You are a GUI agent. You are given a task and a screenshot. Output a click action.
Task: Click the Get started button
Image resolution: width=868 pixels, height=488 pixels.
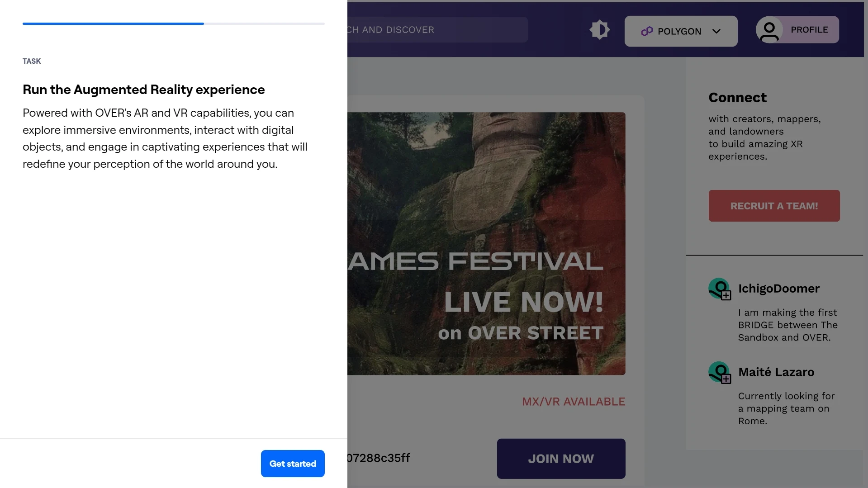pyautogui.click(x=293, y=464)
